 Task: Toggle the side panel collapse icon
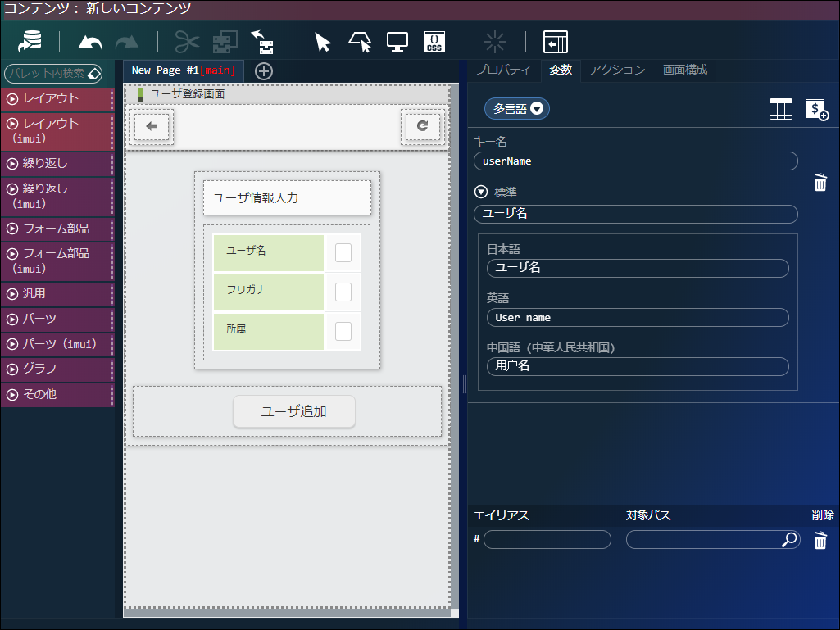click(x=556, y=42)
